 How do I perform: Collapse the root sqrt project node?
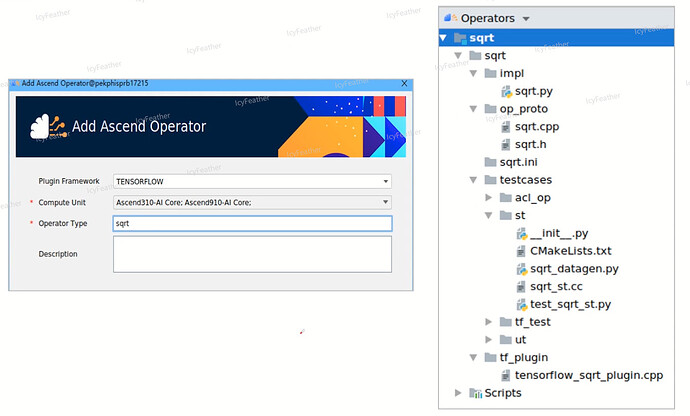coord(444,38)
